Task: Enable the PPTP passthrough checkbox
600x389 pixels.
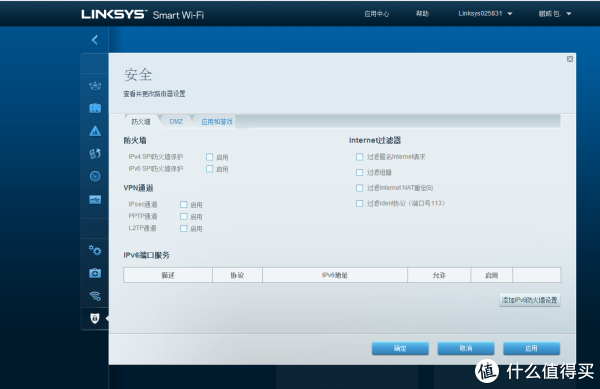Action: 184,216
